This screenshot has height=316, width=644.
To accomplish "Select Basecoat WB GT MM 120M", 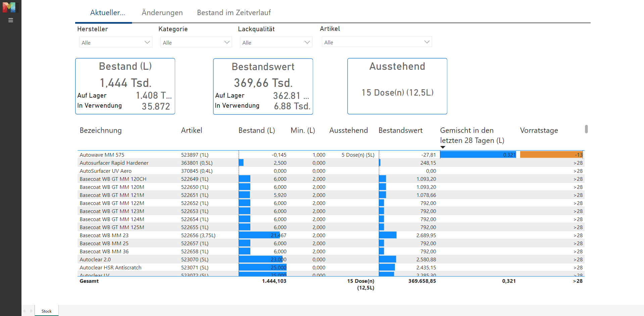I will coord(331,187).
